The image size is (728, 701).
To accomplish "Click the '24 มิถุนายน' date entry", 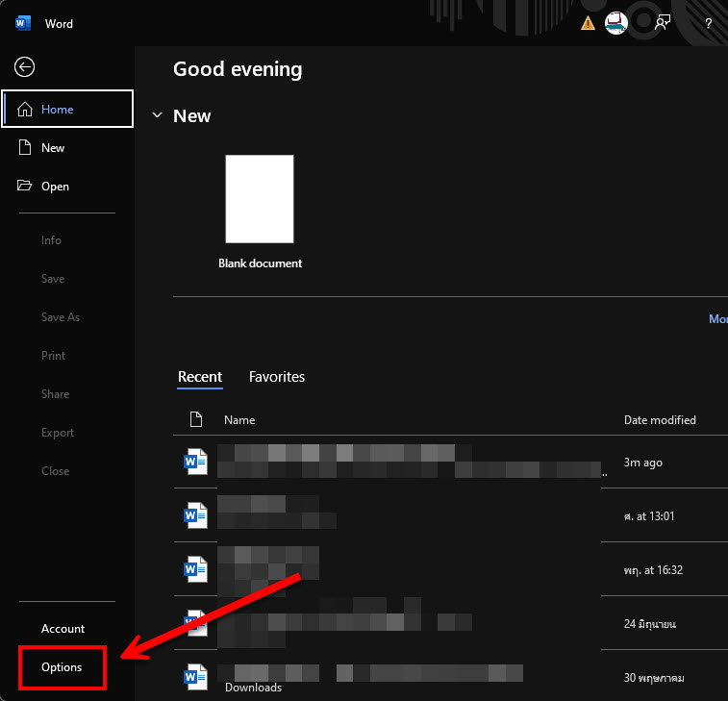I will [x=649, y=623].
